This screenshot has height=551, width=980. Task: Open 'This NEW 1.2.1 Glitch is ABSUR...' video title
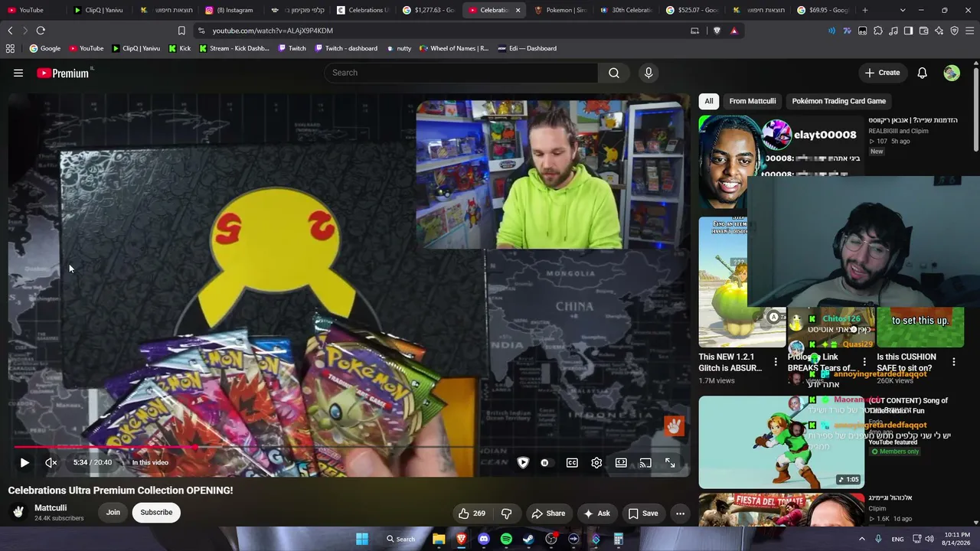[730, 363]
